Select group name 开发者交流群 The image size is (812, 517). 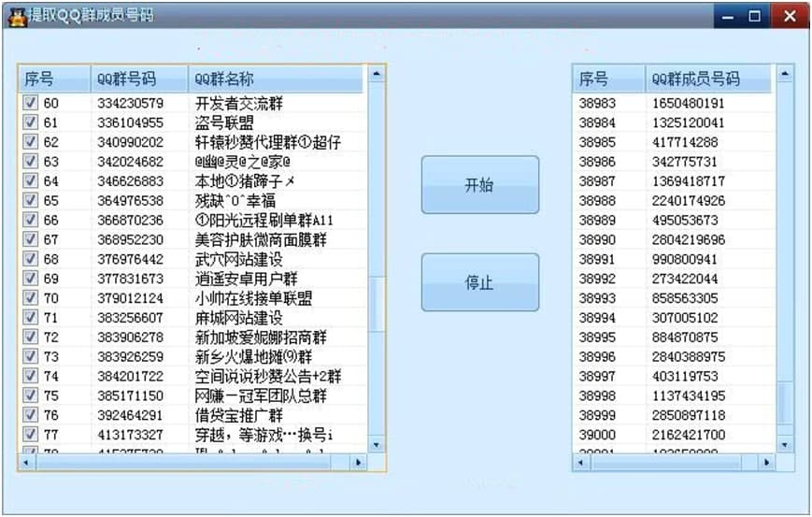[x=238, y=103]
